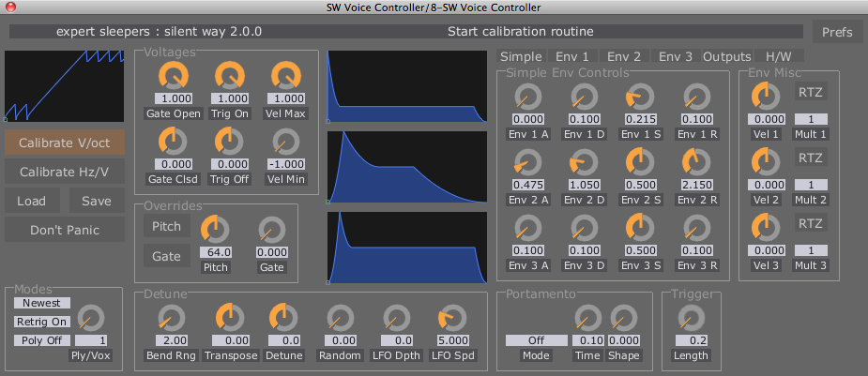Image resolution: width=868 pixels, height=376 pixels.
Task: Click the Env 2 A knob
Action: tap(528, 162)
